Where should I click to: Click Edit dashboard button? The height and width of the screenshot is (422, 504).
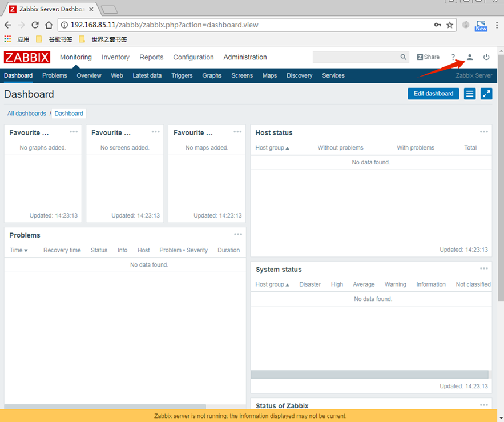click(433, 94)
